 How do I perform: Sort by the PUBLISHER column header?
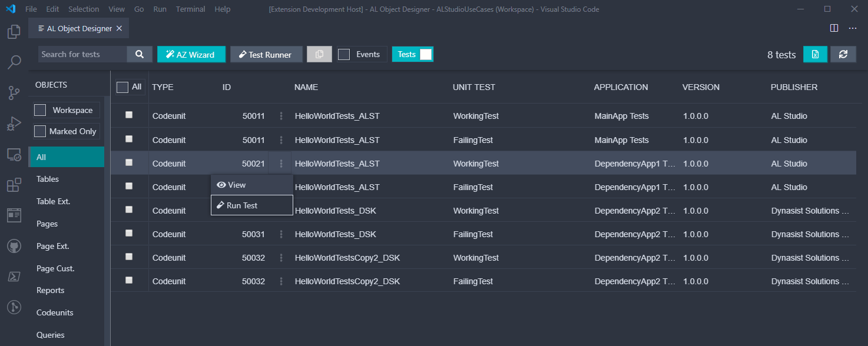pos(794,87)
